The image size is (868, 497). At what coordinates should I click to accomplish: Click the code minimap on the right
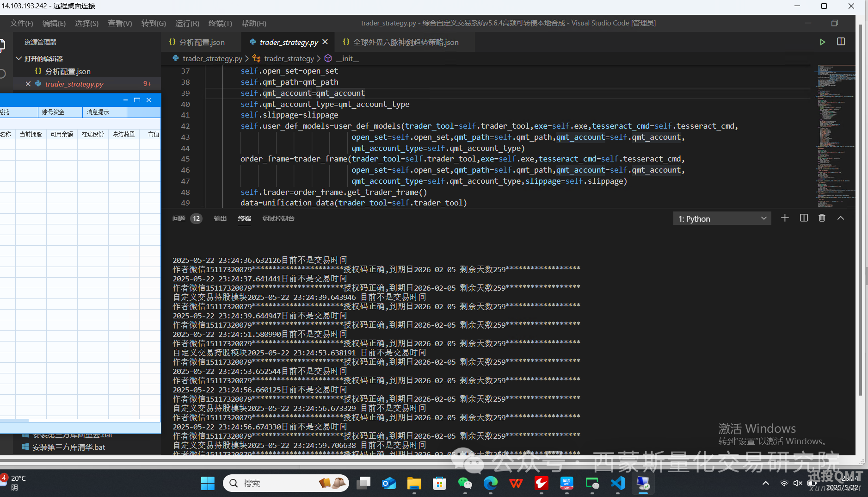pyautogui.click(x=835, y=135)
